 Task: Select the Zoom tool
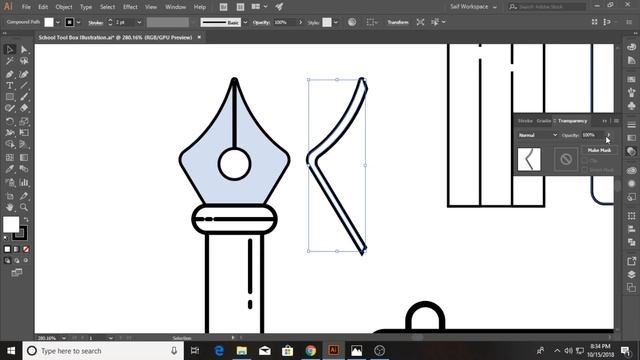(24, 207)
